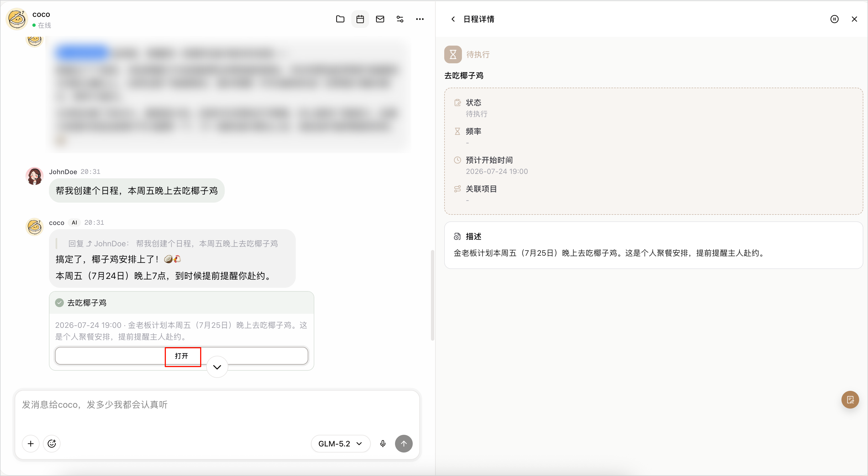This screenshot has height=476, width=868.
Task: Pause the schedule with the pause icon
Action: [834, 19]
